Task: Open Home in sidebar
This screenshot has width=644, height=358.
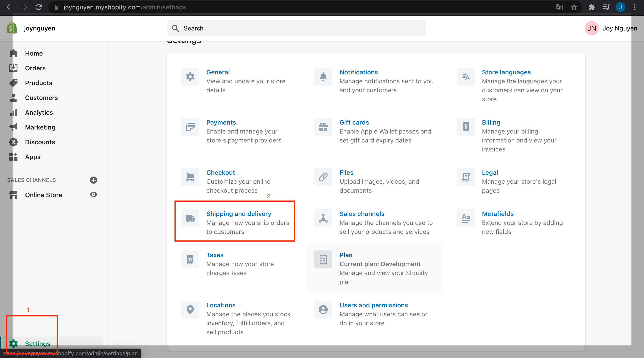Action: pos(34,53)
